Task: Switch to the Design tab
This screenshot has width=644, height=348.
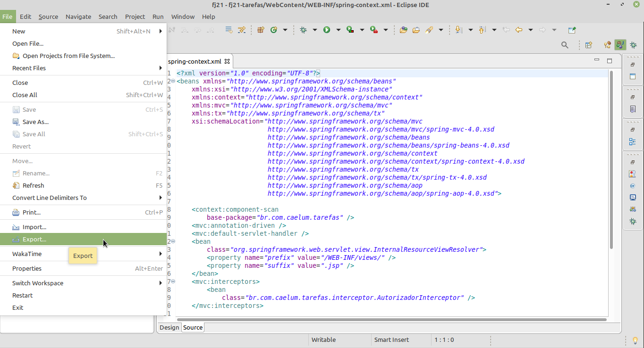Action: click(169, 327)
